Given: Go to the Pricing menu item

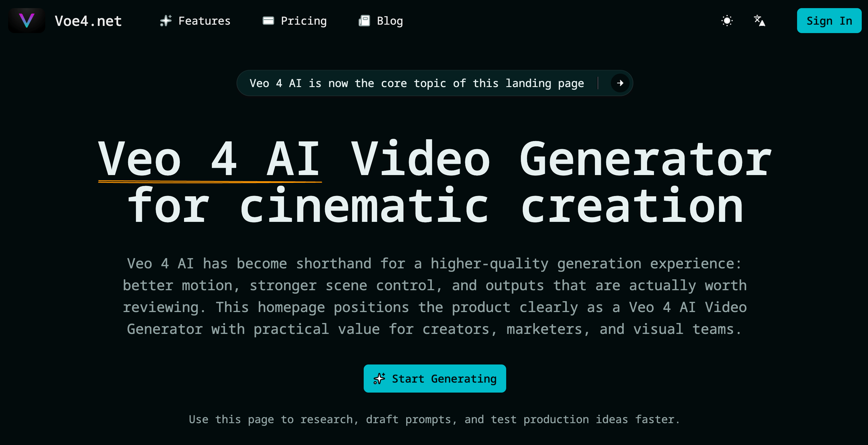Looking at the screenshot, I should [x=304, y=21].
